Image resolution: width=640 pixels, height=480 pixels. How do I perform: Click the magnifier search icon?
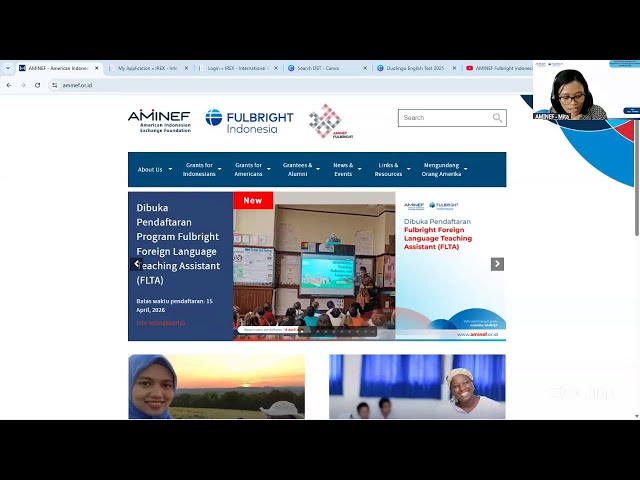(x=497, y=118)
